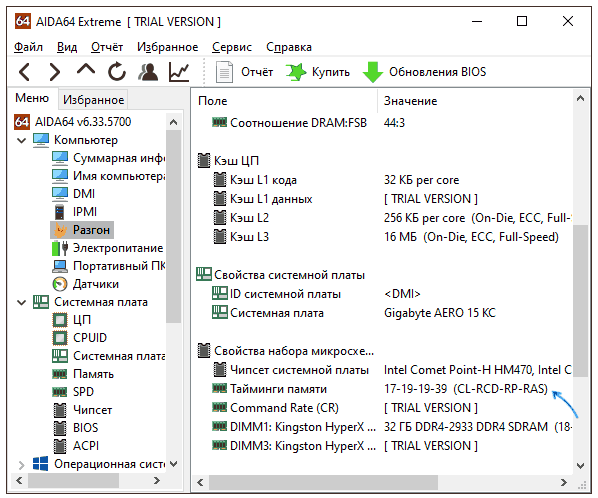Click the Свойства системной платы group header
Screen dimensions: 598x498
tap(281, 275)
